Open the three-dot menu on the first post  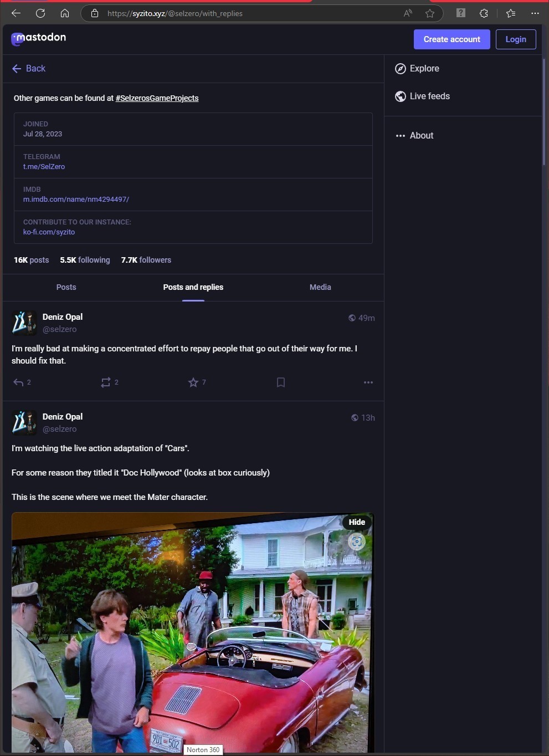368,382
